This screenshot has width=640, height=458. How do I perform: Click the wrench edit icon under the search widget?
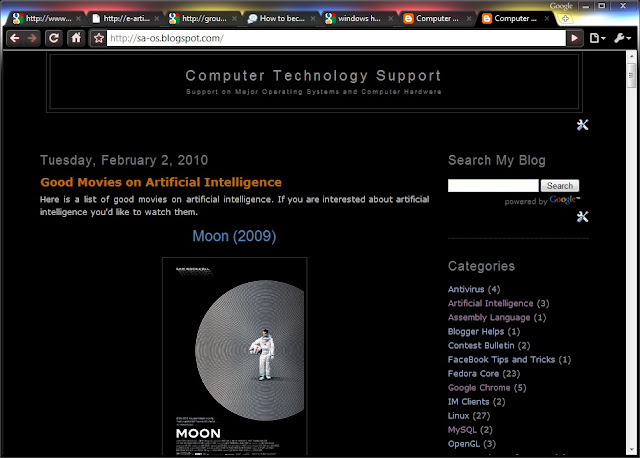click(582, 216)
